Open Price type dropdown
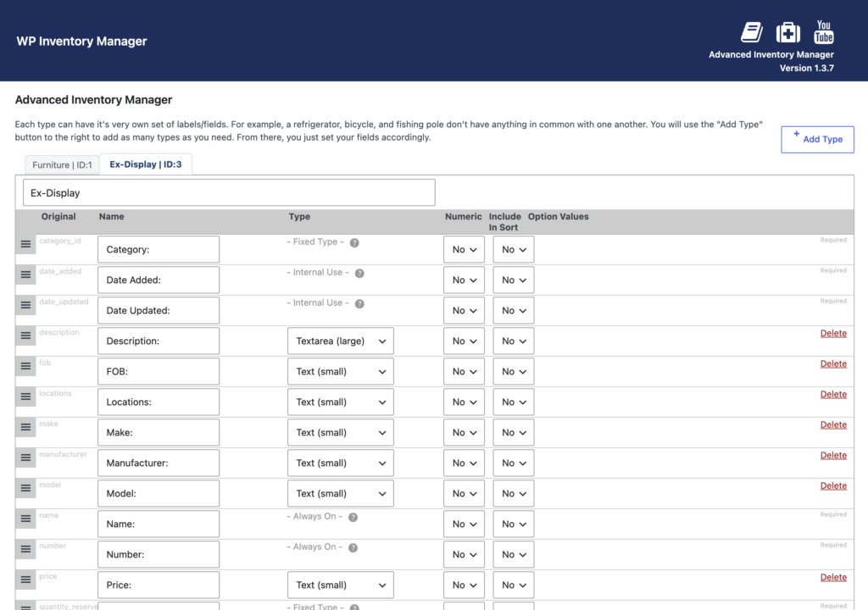Image resolution: width=868 pixels, height=610 pixels. [x=341, y=585]
